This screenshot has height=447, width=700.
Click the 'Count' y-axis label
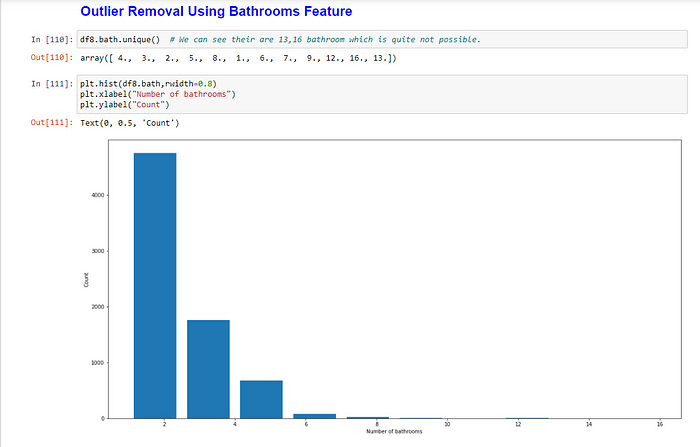coord(86,280)
